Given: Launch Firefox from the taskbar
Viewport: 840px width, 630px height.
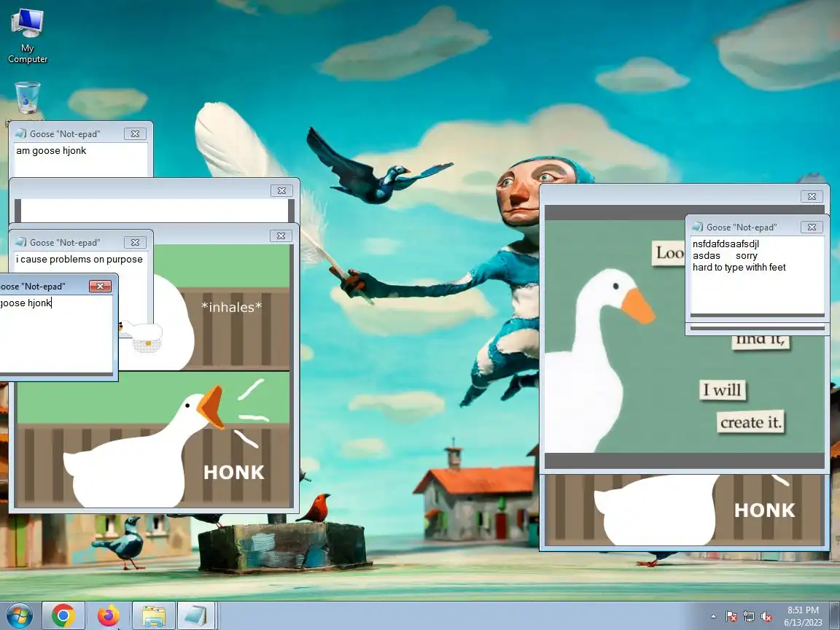Looking at the screenshot, I should 108,615.
